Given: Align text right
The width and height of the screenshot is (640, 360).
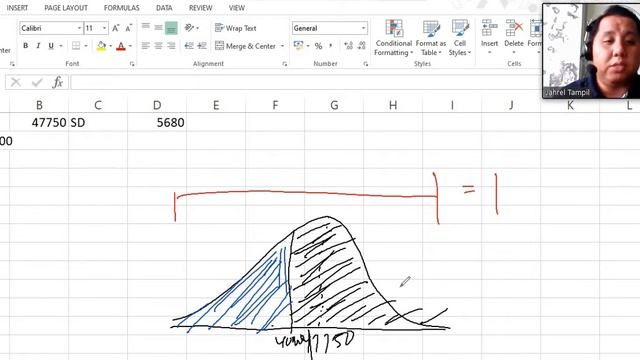Looking at the screenshot, I should tap(171, 46).
